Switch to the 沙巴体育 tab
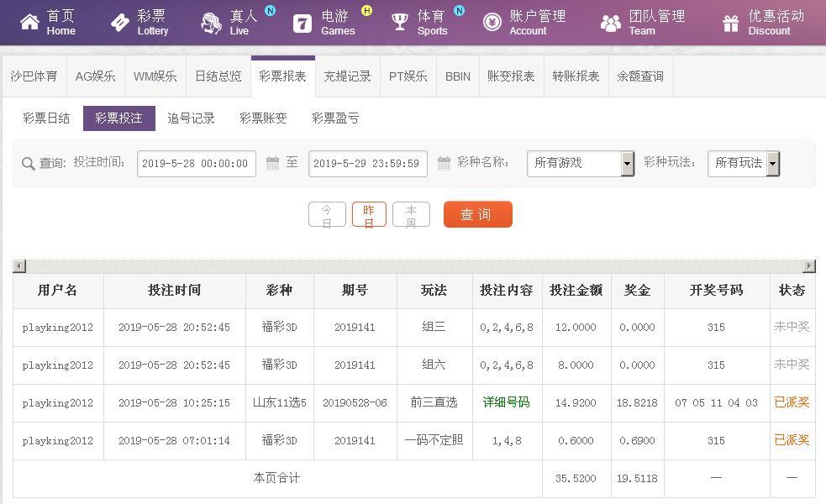 tap(34, 76)
